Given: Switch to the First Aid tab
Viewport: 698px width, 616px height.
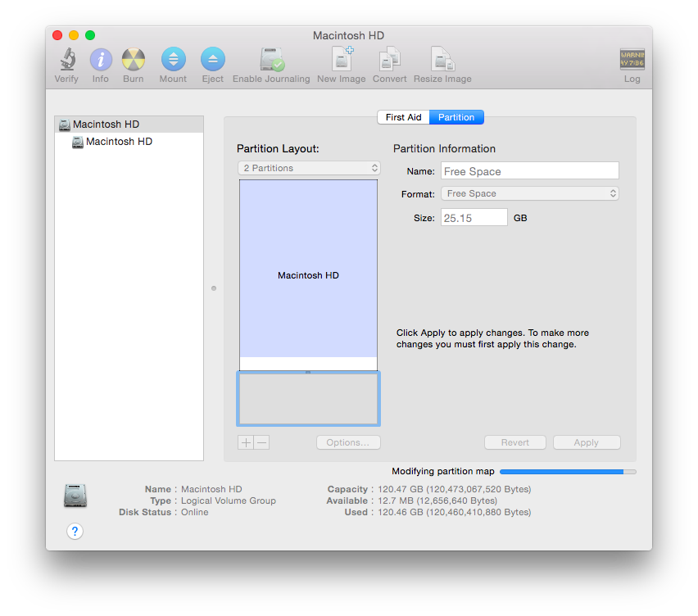Looking at the screenshot, I should [403, 117].
